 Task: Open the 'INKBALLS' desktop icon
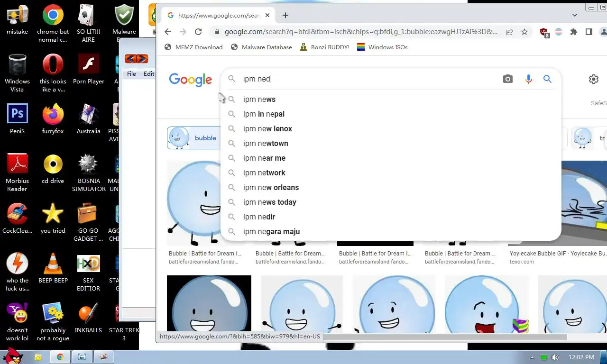[88, 318]
